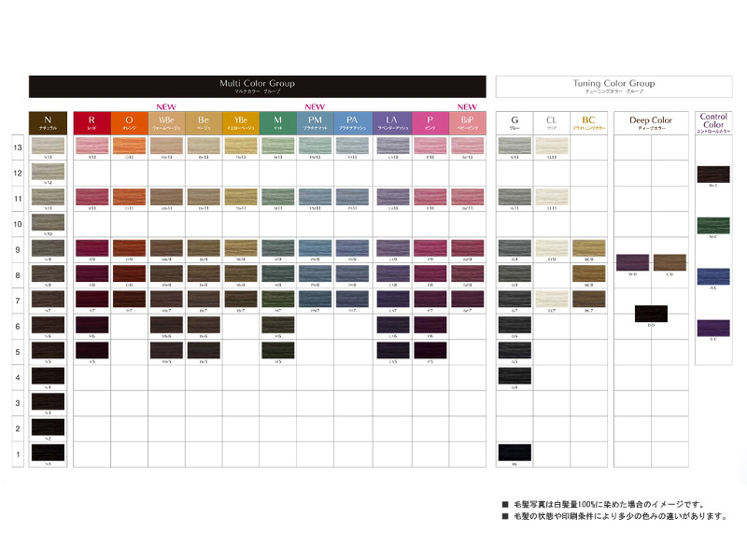Click the green M (Matt) column header
Viewport: 747px width, 560px height.
(x=277, y=123)
